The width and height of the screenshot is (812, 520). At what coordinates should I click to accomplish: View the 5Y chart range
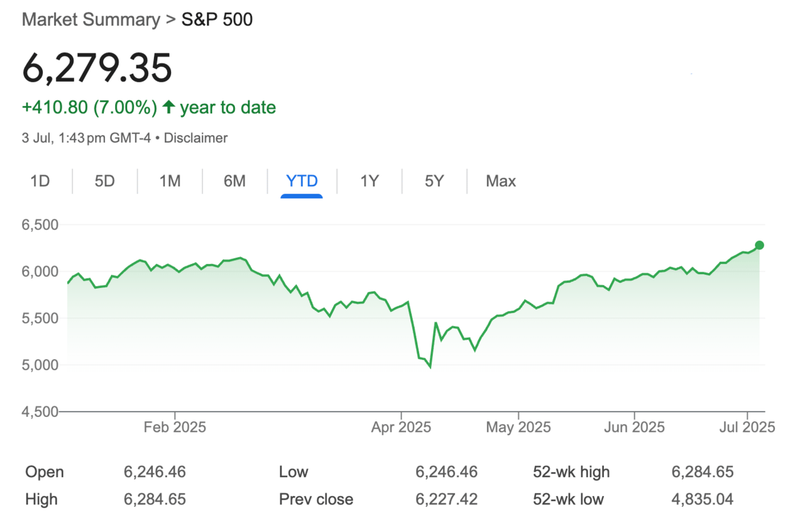[x=434, y=181]
